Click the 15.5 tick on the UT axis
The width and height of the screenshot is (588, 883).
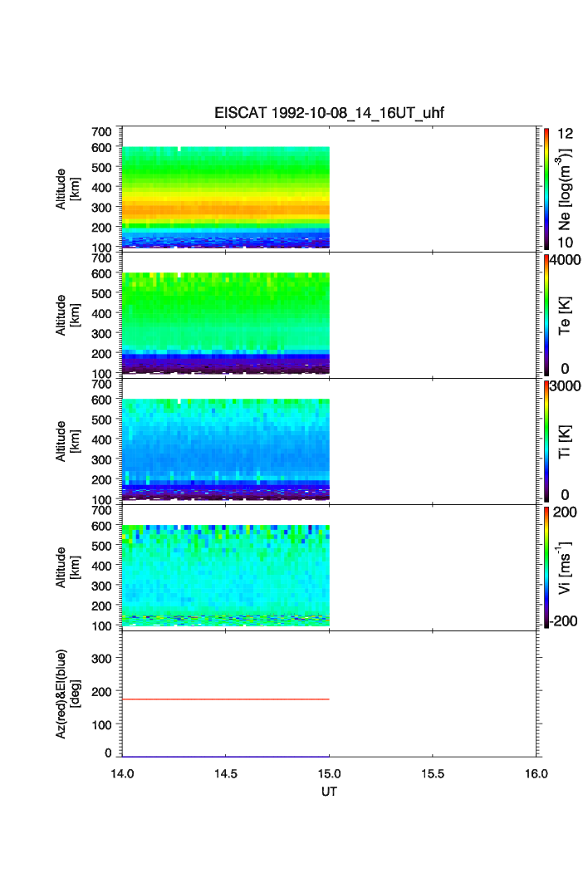point(433,773)
